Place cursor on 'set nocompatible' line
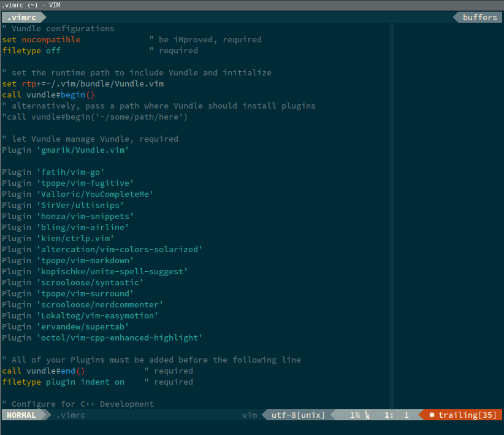Image resolution: width=504 pixels, height=435 pixels. [x=41, y=40]
